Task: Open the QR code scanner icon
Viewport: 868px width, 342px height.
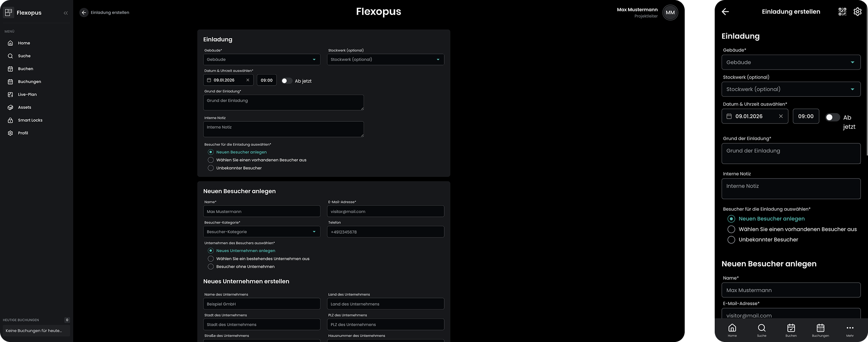Action: pos(842,12)
